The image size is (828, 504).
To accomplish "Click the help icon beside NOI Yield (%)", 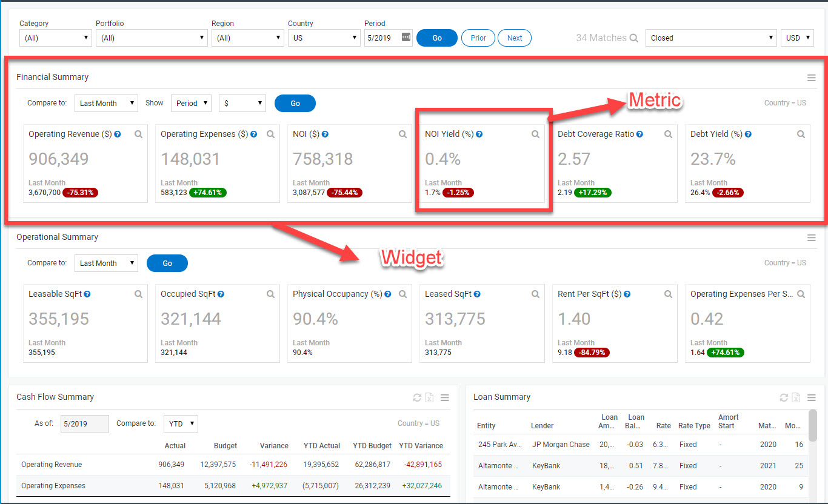I will click(479, 134).
